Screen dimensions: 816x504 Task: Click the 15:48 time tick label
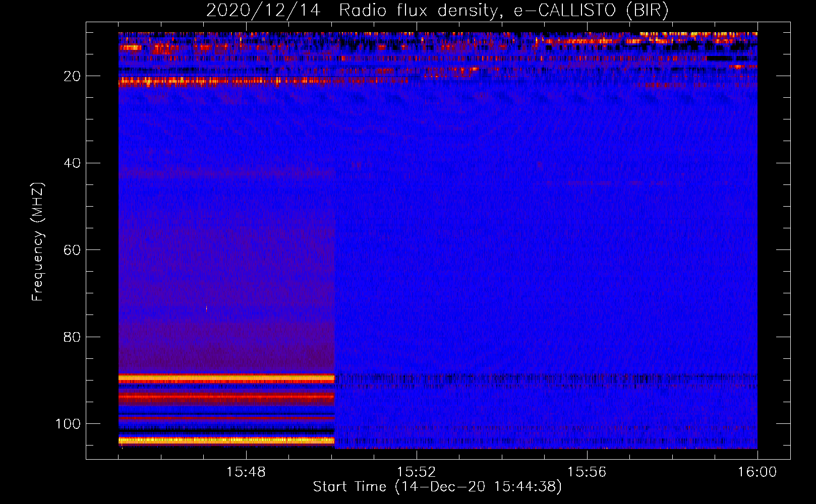(x=246, y=472)
